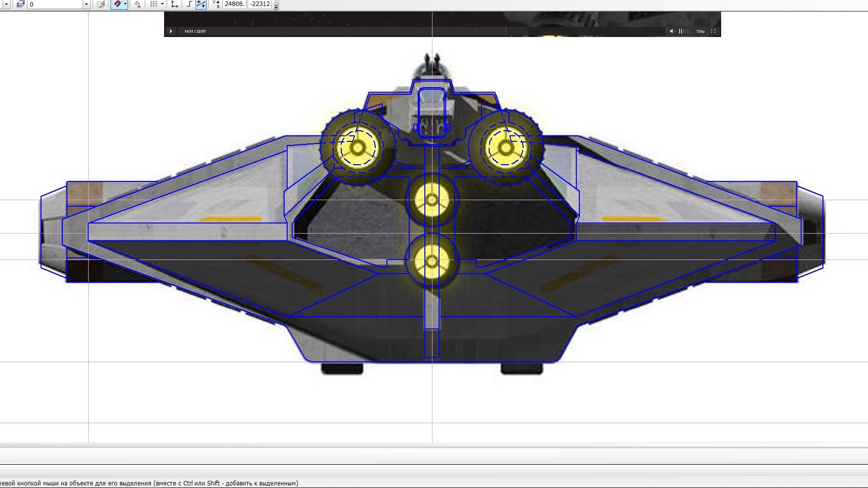This screenshot has height=488, width=868.
Task: Toggle the magnet snap button
Action: 117,4
